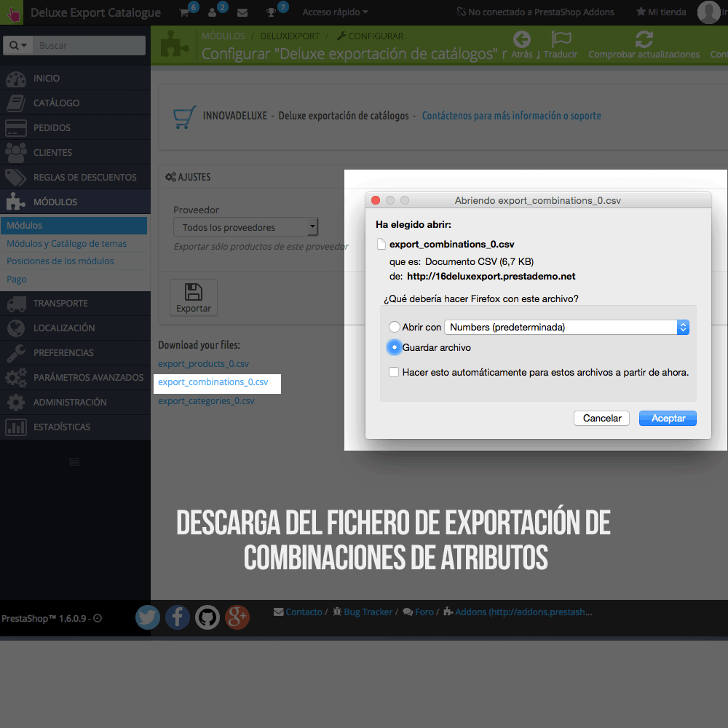
Task: Click the Deluxe Export Catalogue shop name
Action: 95,12
